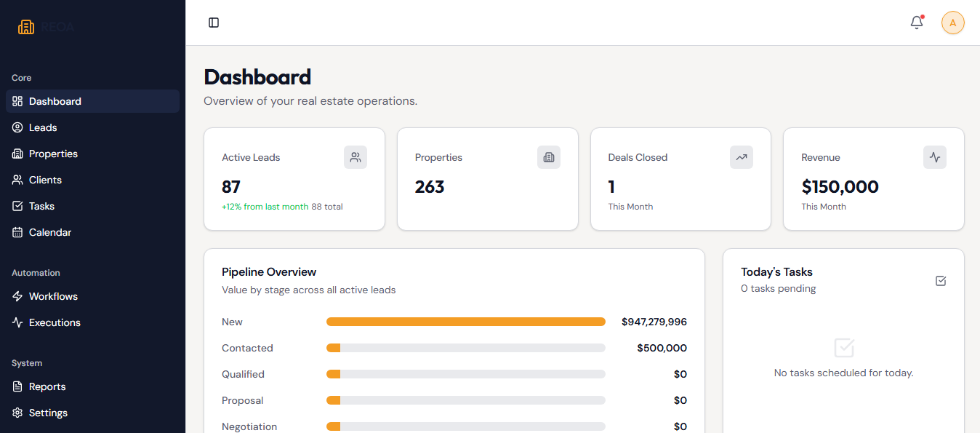Click the $947,279,996 pipeline value
The height and width of the screenshot is (433, 980).
654,322
